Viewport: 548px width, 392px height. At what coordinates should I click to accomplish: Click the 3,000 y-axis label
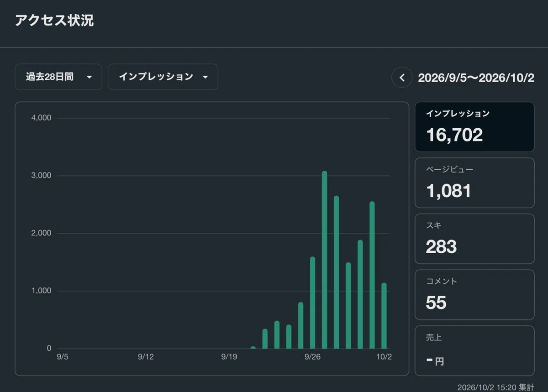41,176
